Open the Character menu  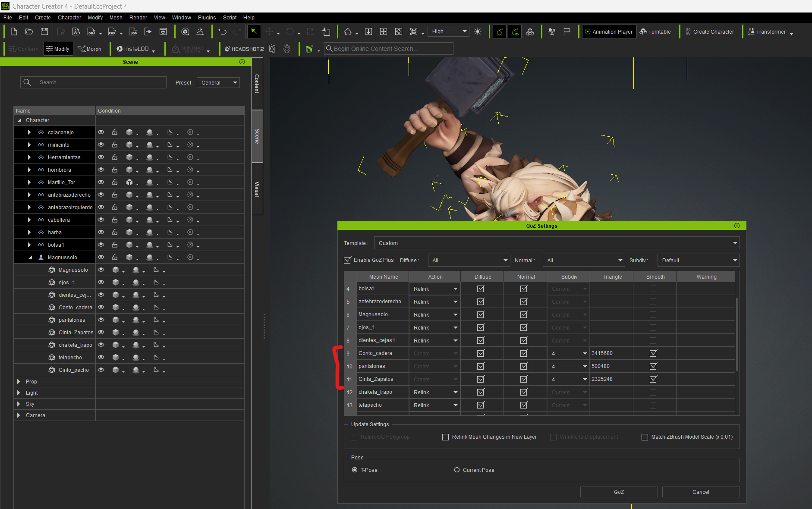[x=69, y=18]
